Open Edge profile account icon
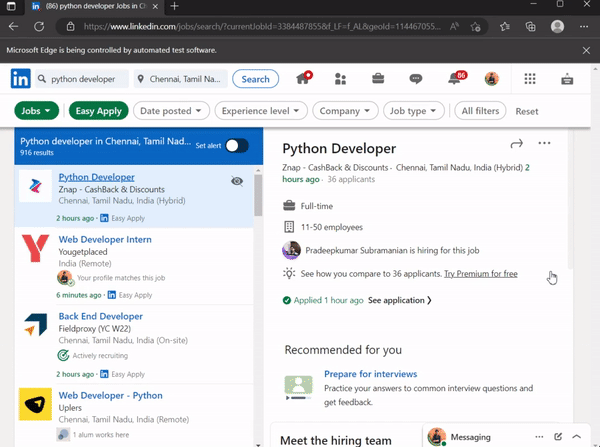Image resolution: width=600 pixels, height=447 pixels. pos(558,26)
